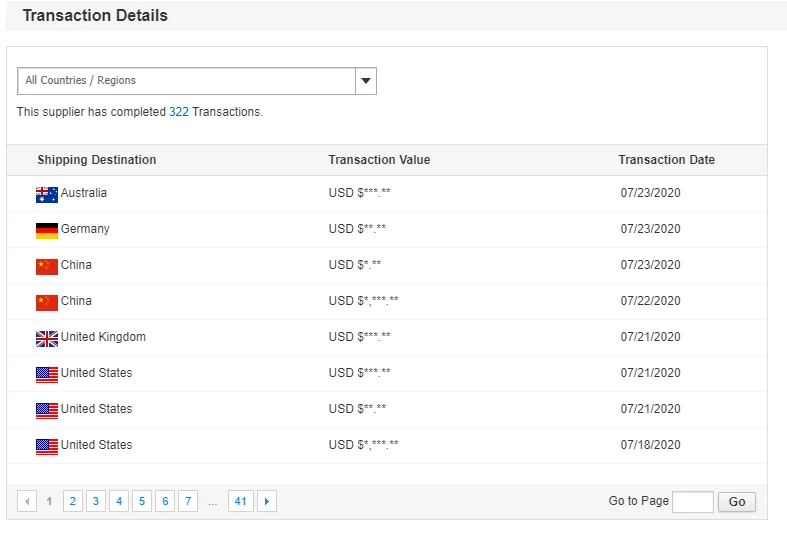Click the Transaction Date column header
The height and width of the screenshot is (540, 787).
click(666, 160)
